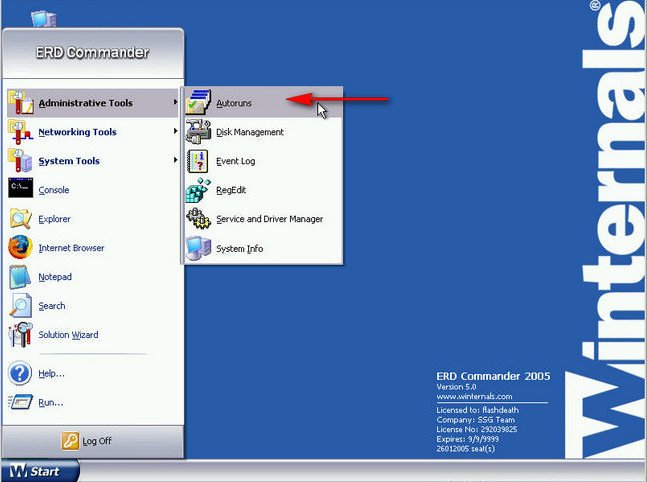The height and width of the screenshot is (482, 647).
Task: Click the Firefox Internet Browser icon
Action: point(20,247)
